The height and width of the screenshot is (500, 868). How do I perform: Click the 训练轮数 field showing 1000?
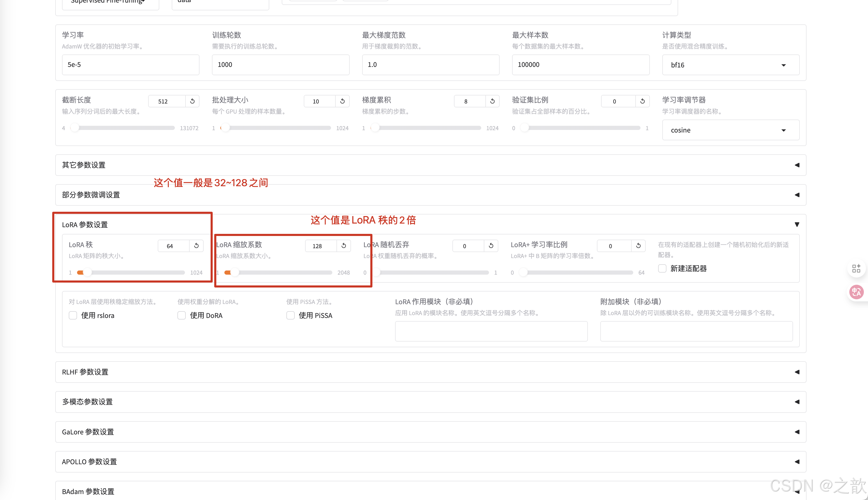point(281,65)
